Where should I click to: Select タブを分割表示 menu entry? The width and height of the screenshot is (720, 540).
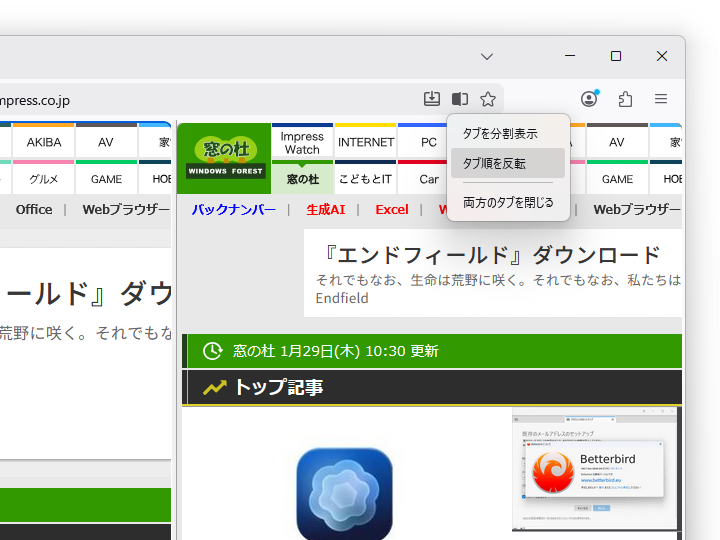pyautogui.click(x=508, y=134)
